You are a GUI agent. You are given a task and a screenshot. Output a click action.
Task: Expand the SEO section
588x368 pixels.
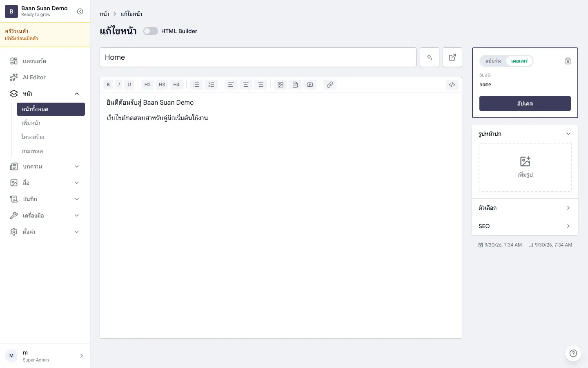click(525, 226)
